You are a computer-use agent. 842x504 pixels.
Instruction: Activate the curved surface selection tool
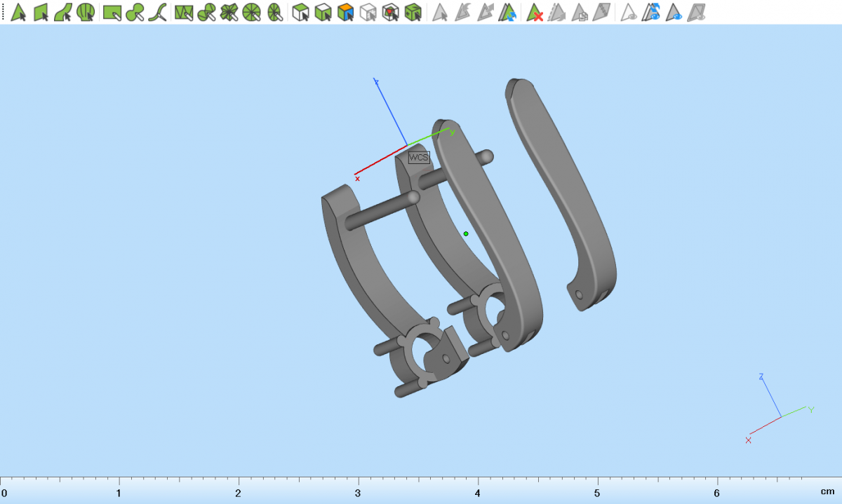pyautogui.click(x=63, y=12)
